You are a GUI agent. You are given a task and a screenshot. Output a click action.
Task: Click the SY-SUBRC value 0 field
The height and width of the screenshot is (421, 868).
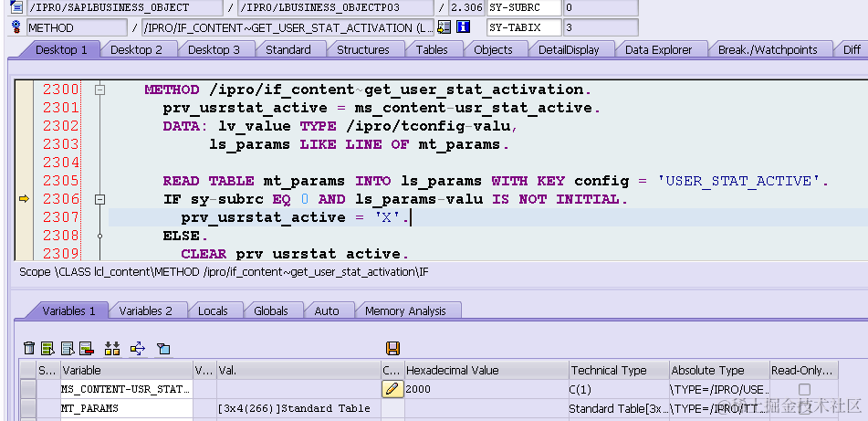[601, 7]
